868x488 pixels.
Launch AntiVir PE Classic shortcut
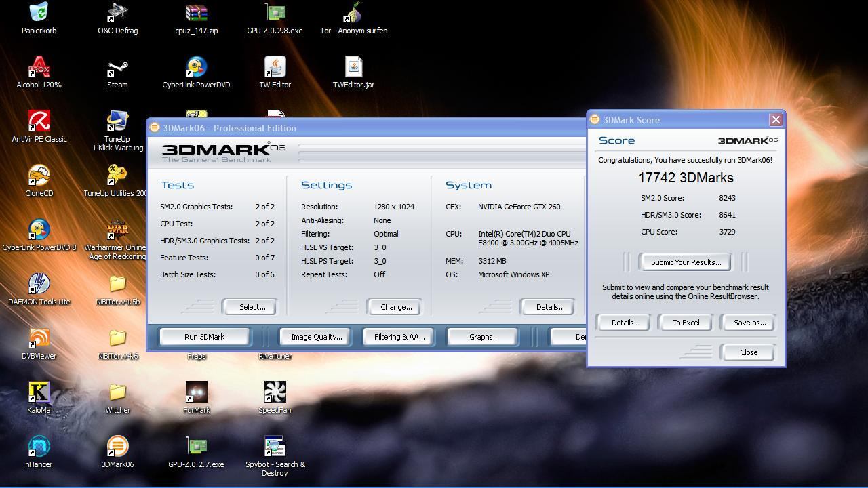coord(39,121)
